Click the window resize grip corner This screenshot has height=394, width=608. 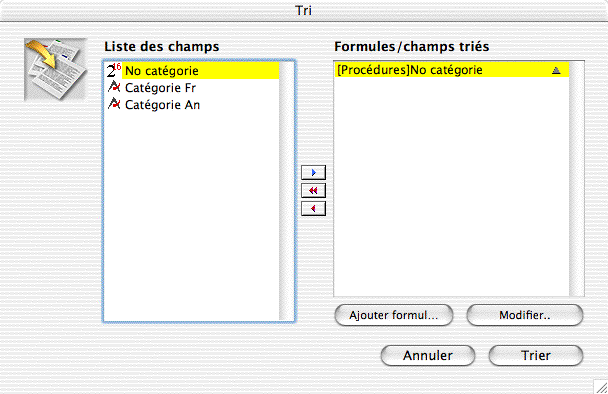601,387
